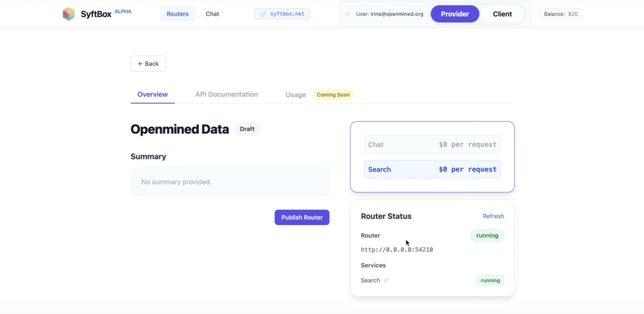
Task: Click the Openmined Data title
Action: (x=180, y=129)
